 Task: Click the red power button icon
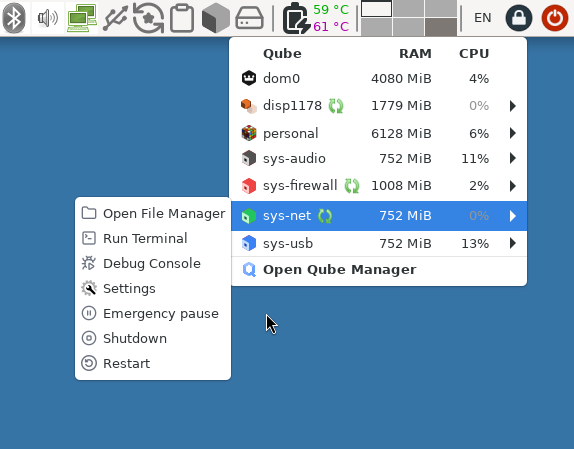point(555,18)
